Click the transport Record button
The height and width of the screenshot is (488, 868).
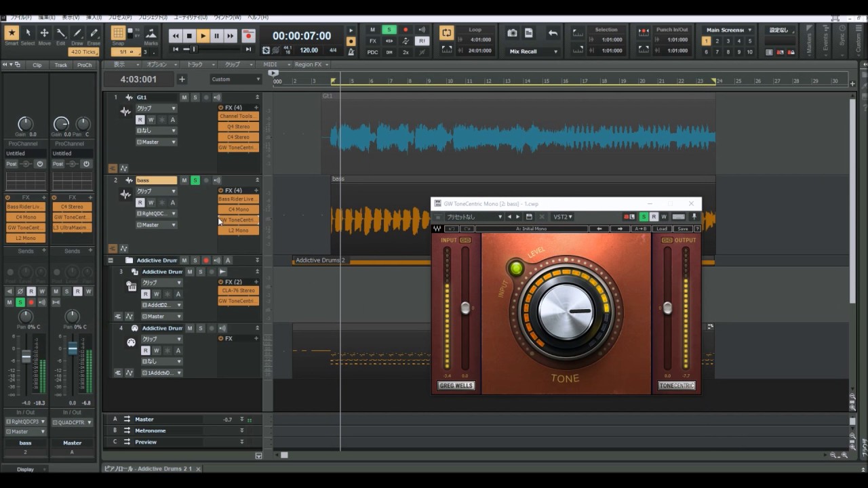(248, 36)
